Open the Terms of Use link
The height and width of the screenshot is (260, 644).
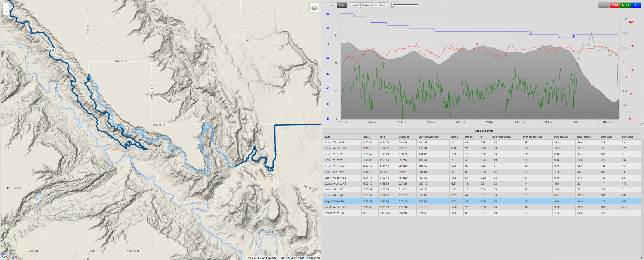(x=287, y=258)
